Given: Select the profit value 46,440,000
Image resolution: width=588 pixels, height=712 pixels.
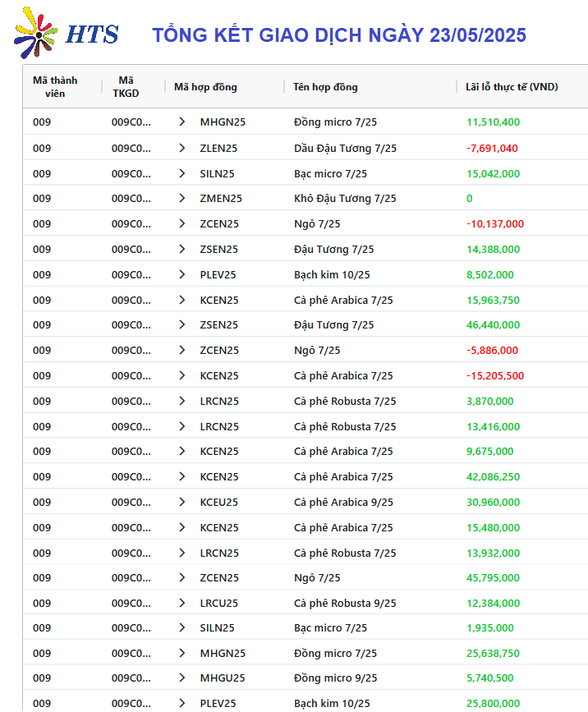Looking at the screenshot, I should point(493,325).
